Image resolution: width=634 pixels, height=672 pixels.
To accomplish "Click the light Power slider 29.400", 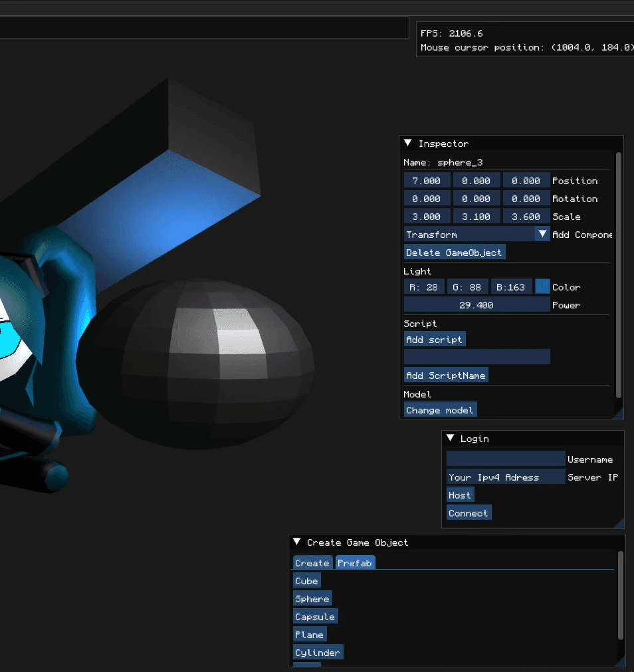I will click(x=476, y=304).
